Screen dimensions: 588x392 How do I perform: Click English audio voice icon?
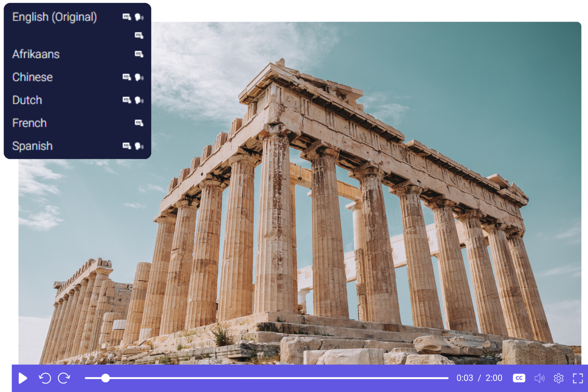pos(139,17)
